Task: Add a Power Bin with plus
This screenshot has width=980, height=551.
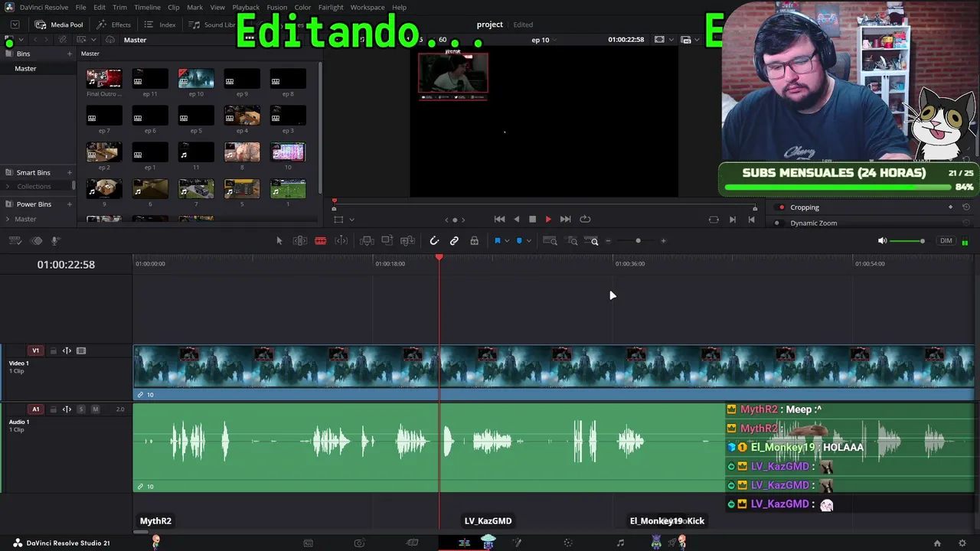Action: tap(70, 204)
